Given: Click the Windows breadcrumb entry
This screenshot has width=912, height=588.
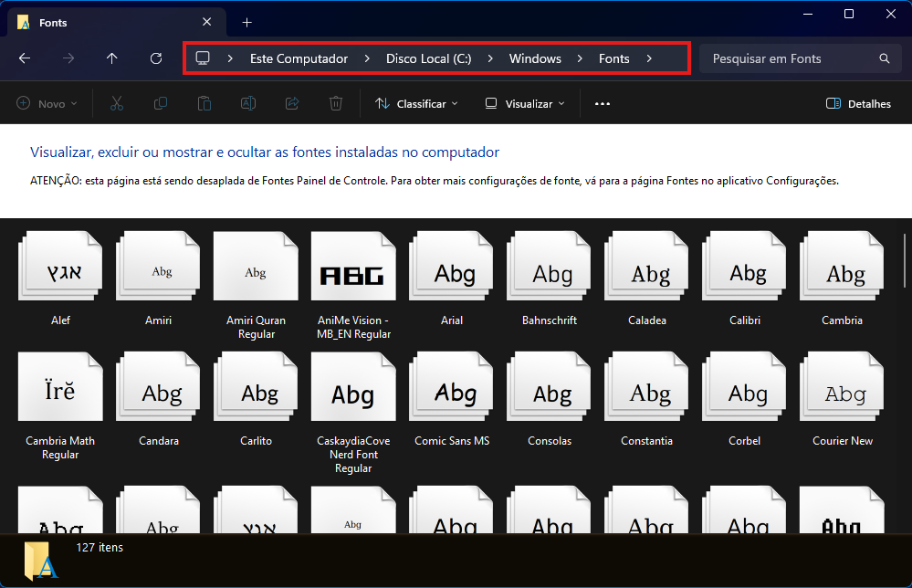Looking at the screenshot, I should tap(535, 58).
